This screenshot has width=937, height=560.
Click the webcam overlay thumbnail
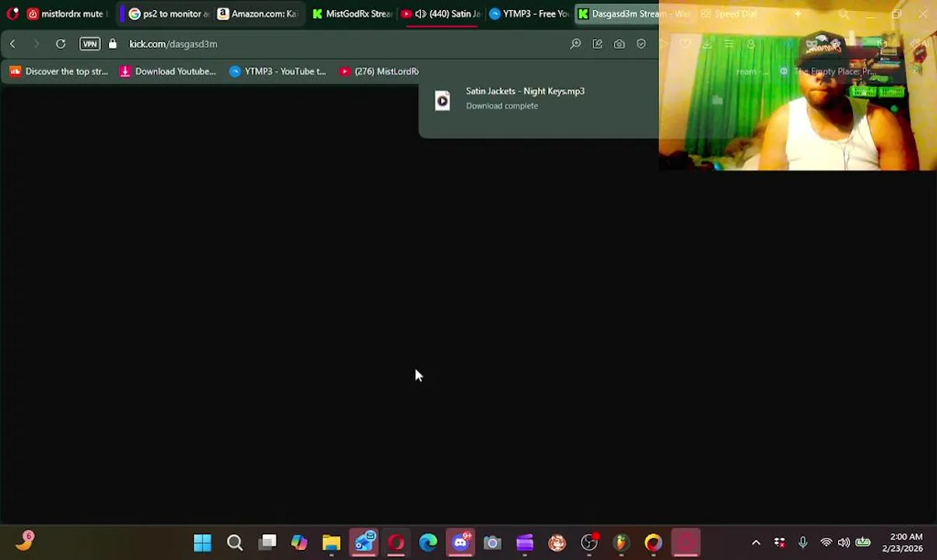tap(798, 86)
